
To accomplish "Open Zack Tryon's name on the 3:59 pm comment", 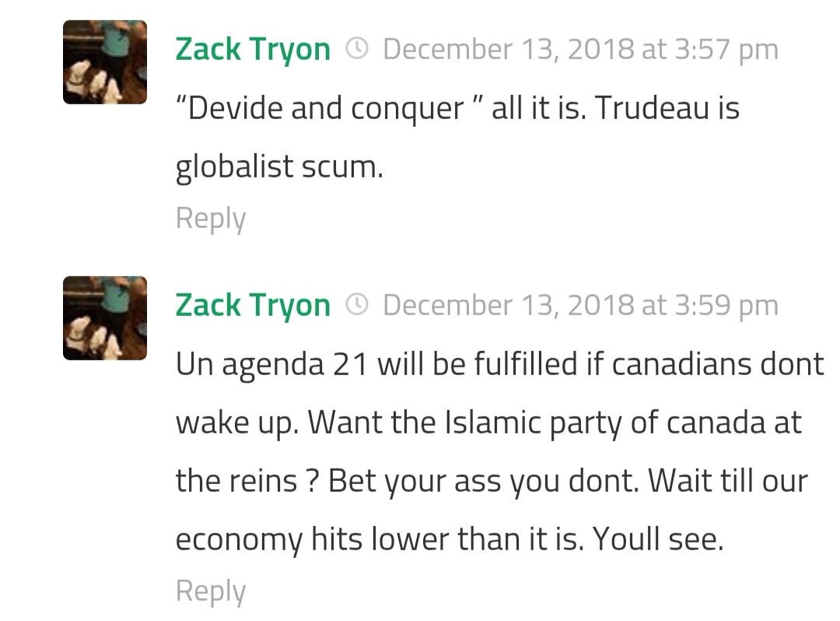I will pyautogui.click(x=253, y=305).
